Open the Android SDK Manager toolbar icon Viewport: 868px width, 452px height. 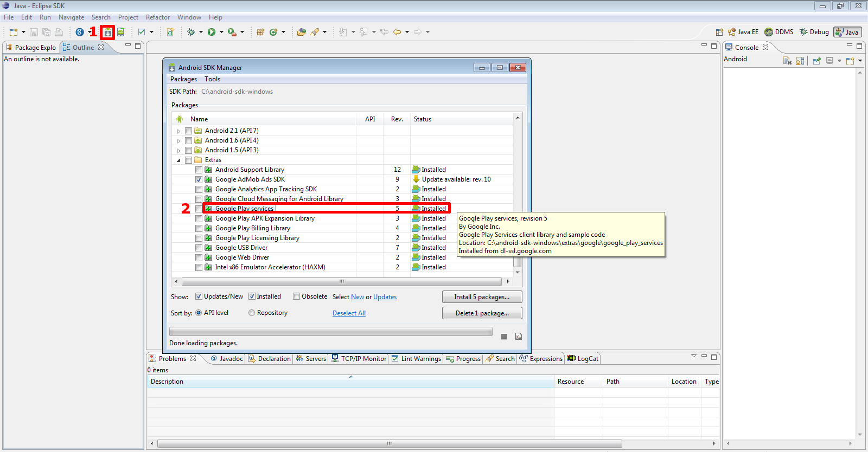(108, 33)
